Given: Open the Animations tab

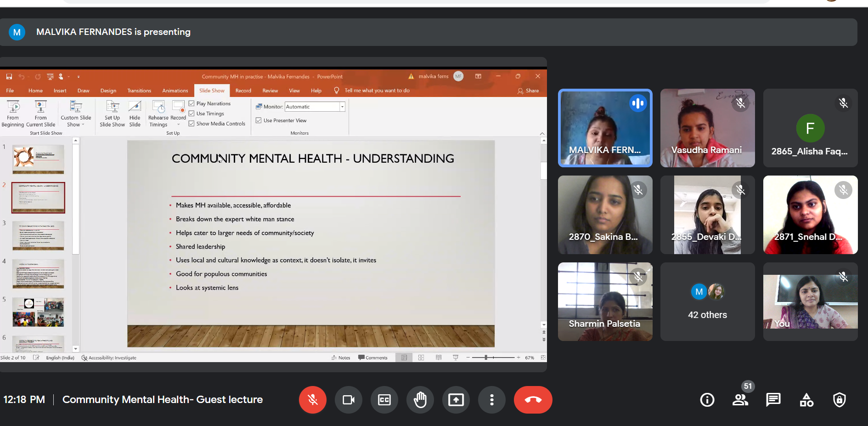Looking at the screenshot, I should pyautogui.click(x=175, y=91).
